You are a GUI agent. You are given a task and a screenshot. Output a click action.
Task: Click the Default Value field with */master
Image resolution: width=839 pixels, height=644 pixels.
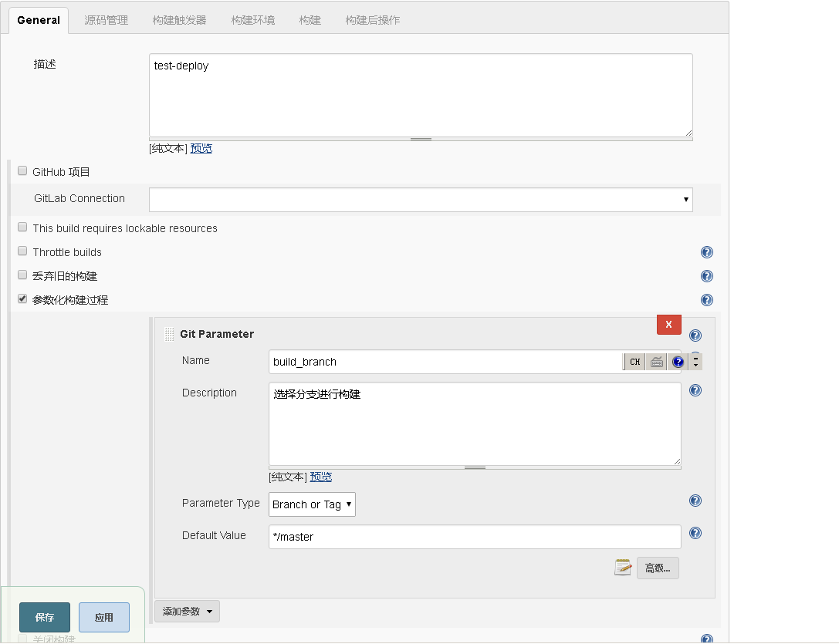475,537
